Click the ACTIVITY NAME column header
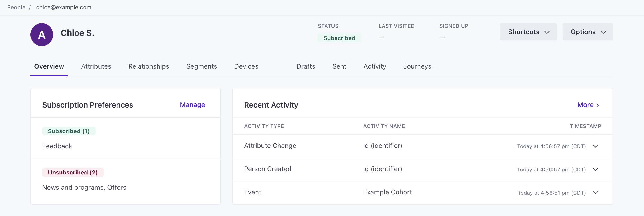The width and height of the screenshot is (644, 216). (384, 126)
